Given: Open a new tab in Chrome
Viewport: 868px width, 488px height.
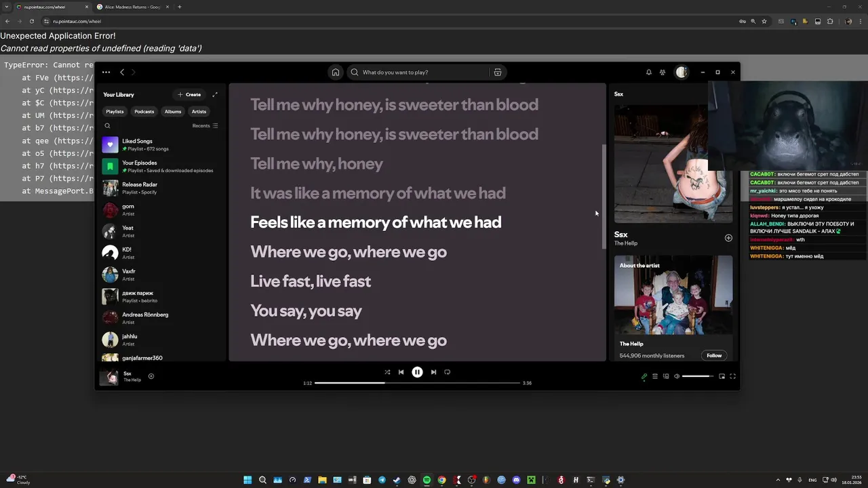Looking at the screenshot, I should [x=179, y=7].
